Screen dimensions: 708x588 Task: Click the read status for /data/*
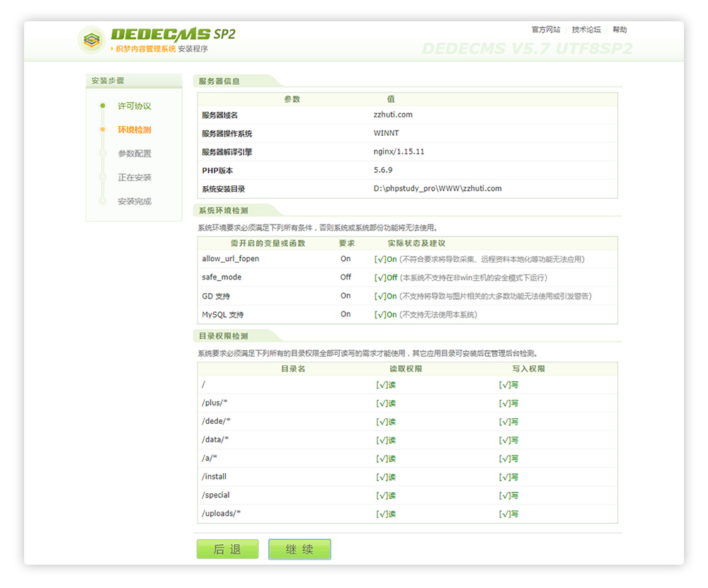386,440
